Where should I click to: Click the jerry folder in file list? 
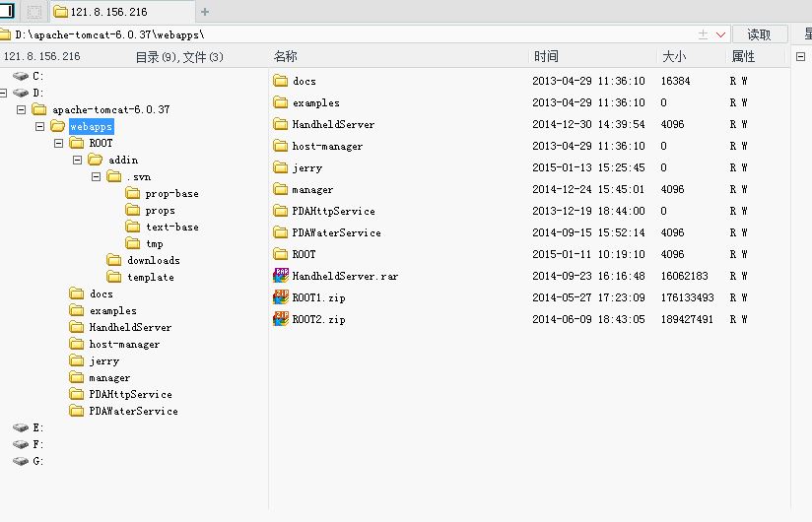[x=307, y=167]
